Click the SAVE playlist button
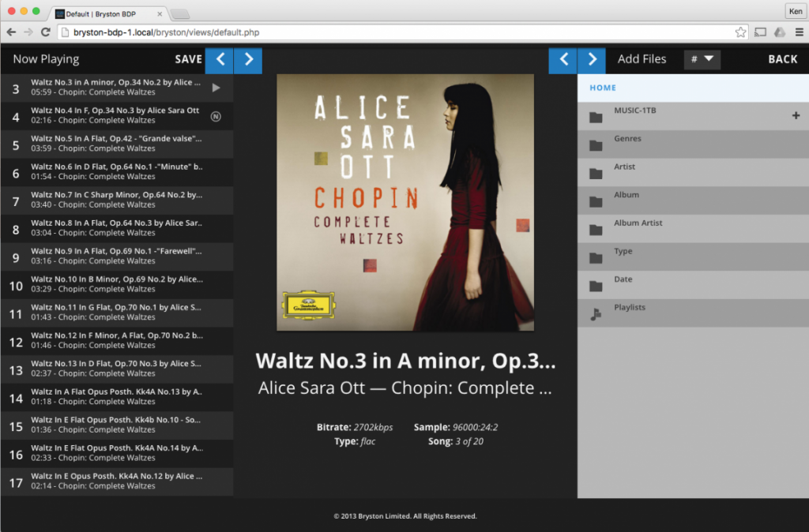Image resolution: width=809 pixels, height=532 pixels. pos(188,59)
